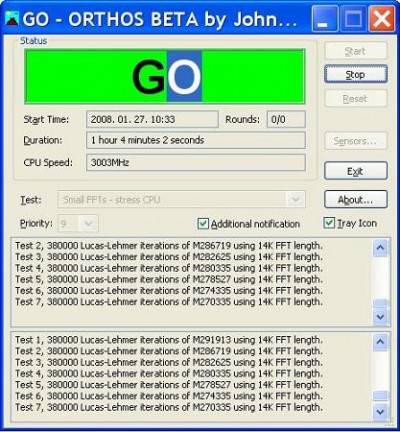Screen dimensions: 400x432
Task: Click the ORTHOS app icon in title bar
Action: tap(12, 19)
